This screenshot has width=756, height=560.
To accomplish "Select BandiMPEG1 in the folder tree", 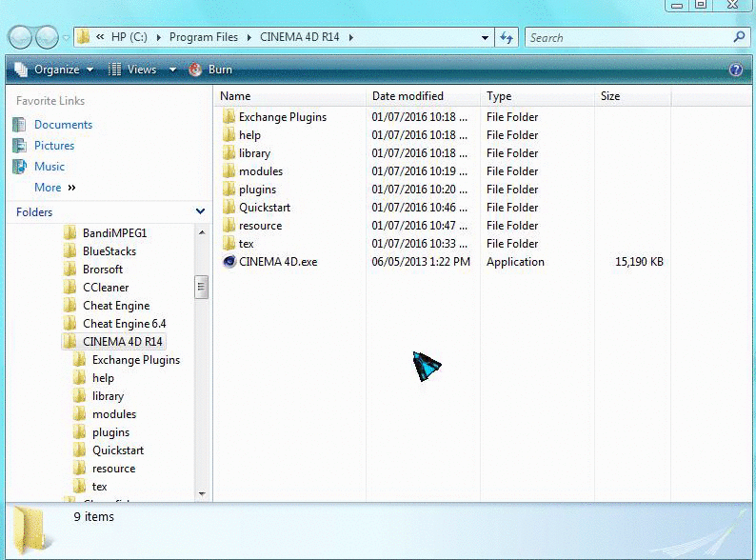I will [x=115, y=233].
